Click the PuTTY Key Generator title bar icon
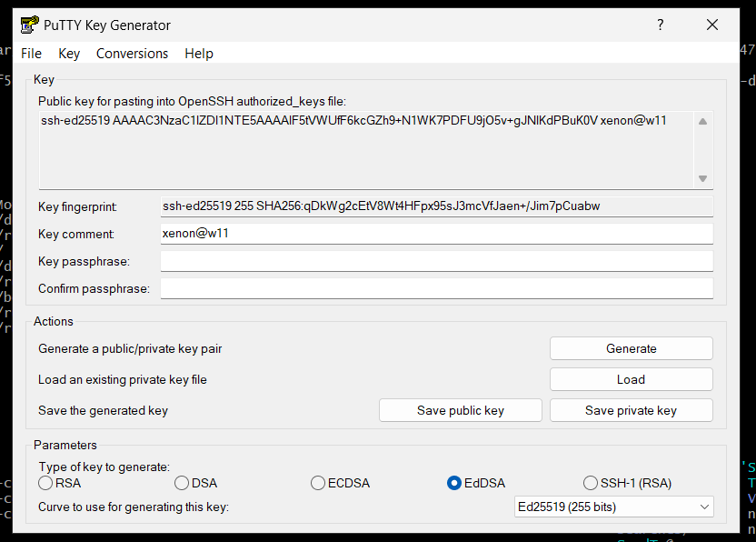 click(x=28, y=25)
